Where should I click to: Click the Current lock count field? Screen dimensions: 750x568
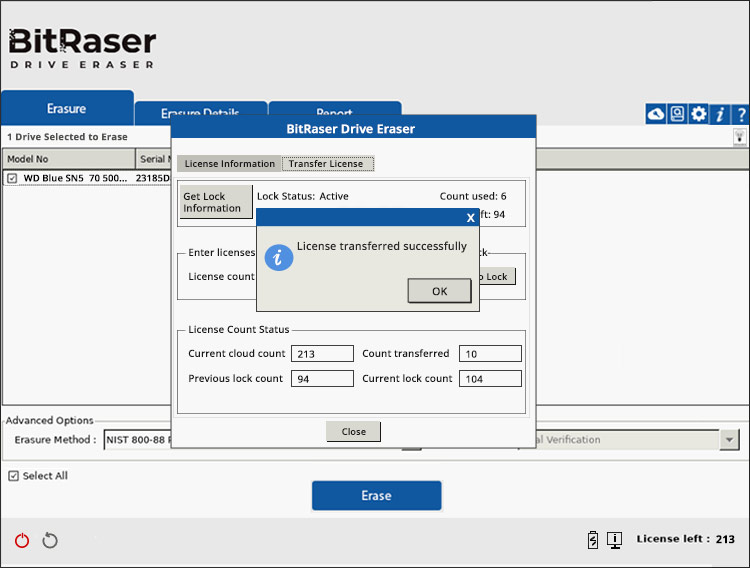click(x=490, y=379)
